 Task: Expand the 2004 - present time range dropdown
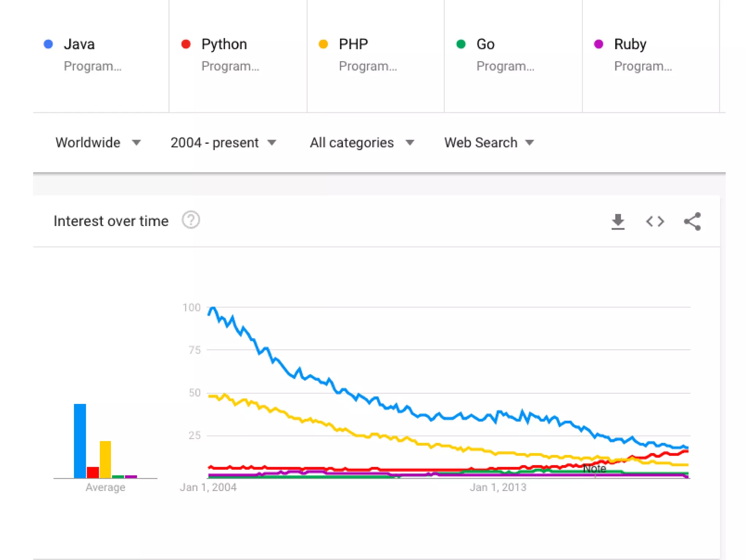coord(223,143)
